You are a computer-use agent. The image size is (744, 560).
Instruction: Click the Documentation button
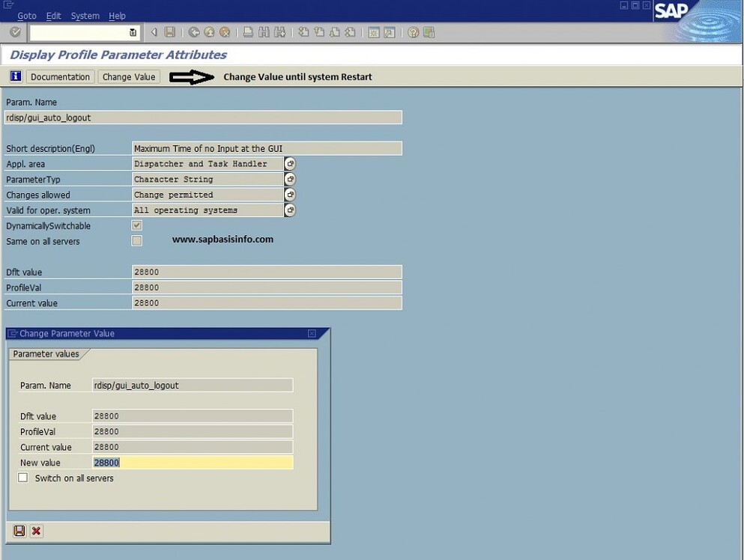pos(60,76)
